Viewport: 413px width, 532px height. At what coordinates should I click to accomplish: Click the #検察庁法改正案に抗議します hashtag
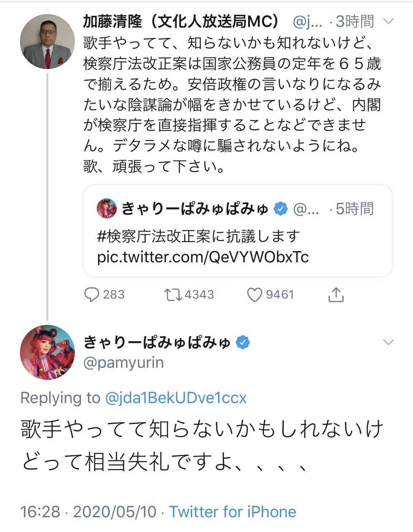[198, 236]
